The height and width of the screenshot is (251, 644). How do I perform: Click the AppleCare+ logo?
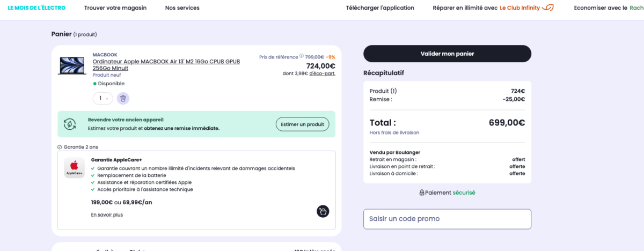[74, 167]
